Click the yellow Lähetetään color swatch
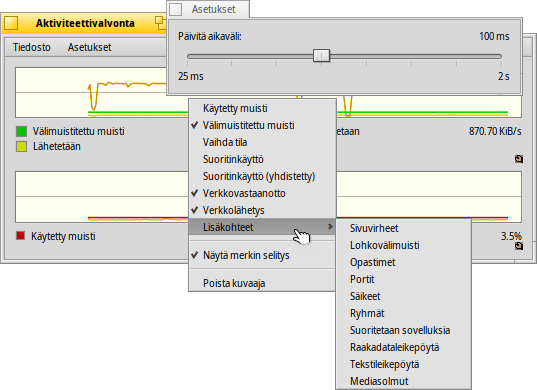 22,147
